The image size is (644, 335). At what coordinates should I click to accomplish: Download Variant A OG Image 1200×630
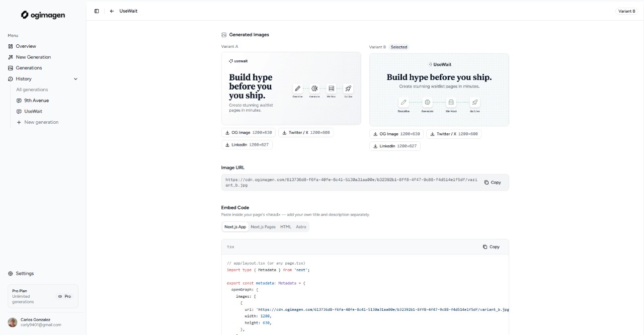[x=249, y=133]
